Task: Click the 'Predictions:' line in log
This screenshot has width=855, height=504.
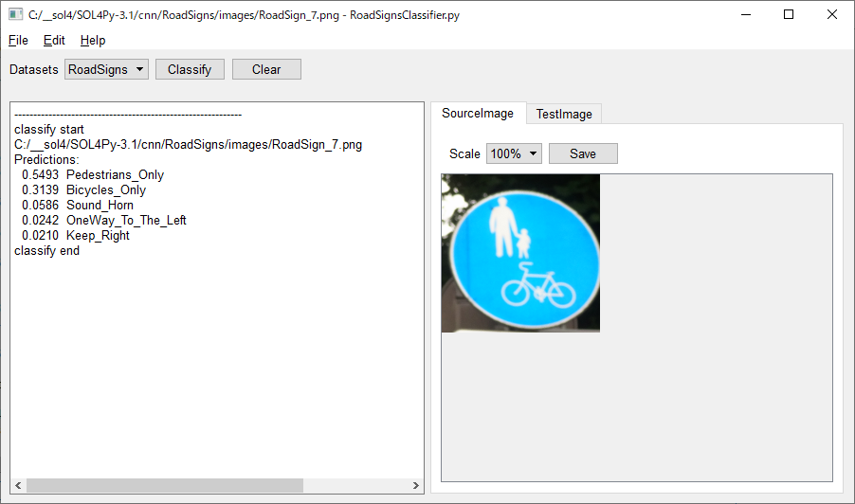Action: [x=46, y=160]
